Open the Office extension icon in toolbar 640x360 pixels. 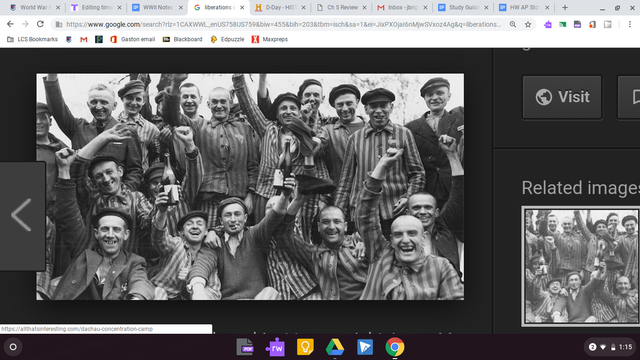coord(592,24)
